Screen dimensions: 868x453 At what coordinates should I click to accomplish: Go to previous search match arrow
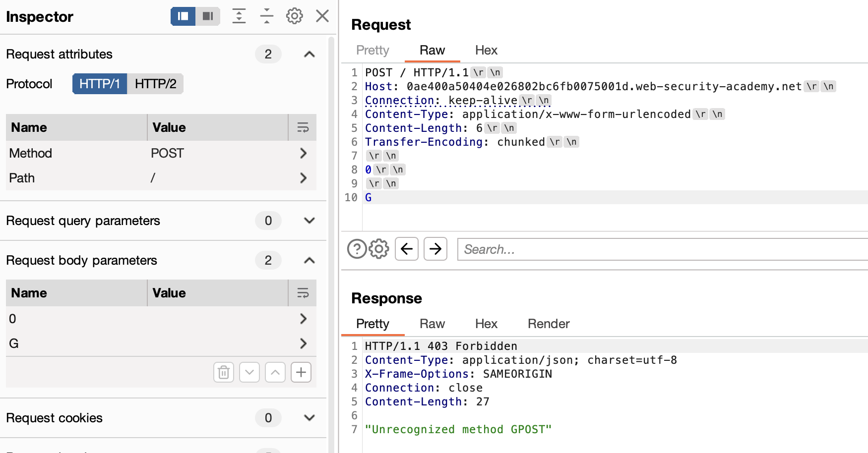[407, 249]
